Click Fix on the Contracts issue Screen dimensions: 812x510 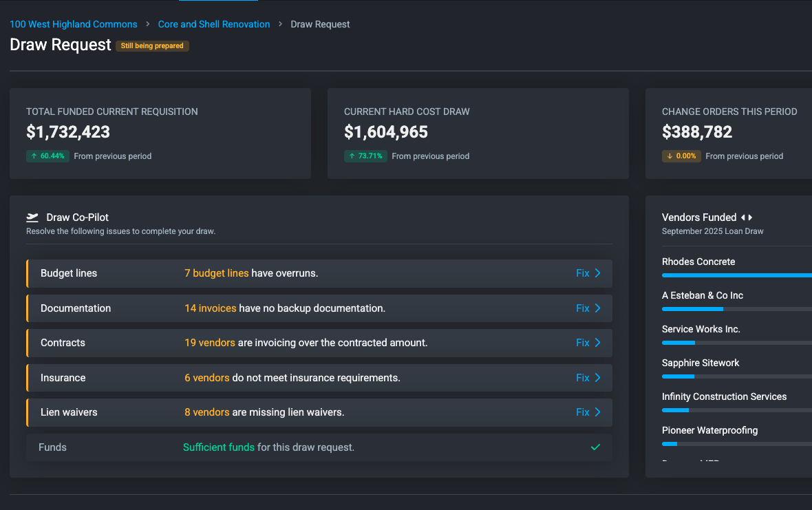[x=583, y=342]
